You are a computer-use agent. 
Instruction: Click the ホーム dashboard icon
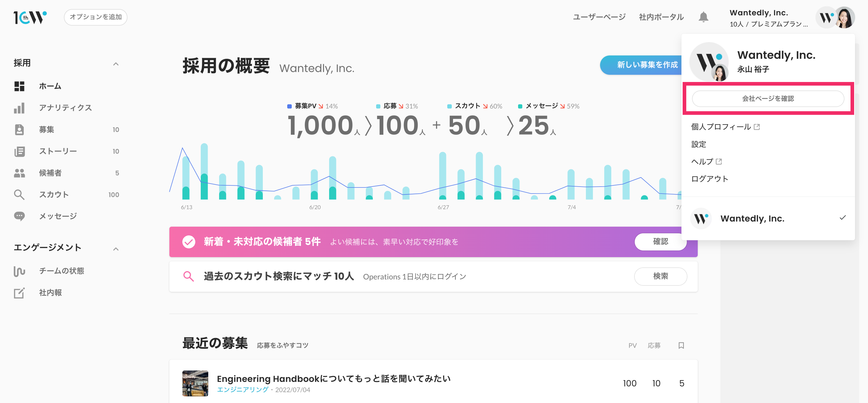(x=19, y=86)
